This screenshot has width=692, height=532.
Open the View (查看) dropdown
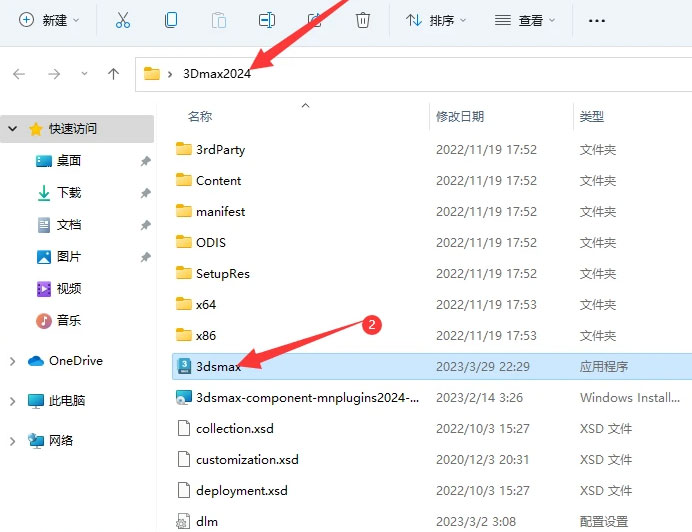point(524,20)
